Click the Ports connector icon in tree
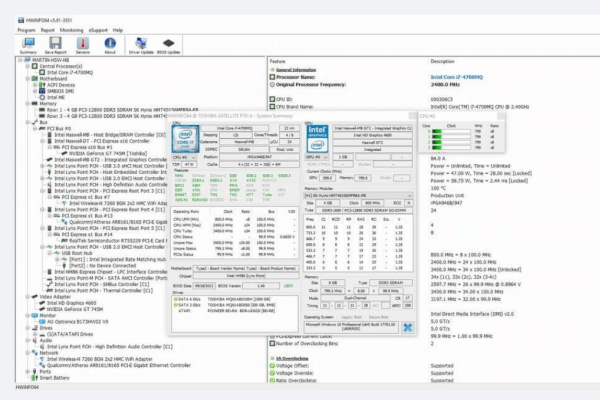600x400 pixels. pyautogui.click(x=35, y=371)
